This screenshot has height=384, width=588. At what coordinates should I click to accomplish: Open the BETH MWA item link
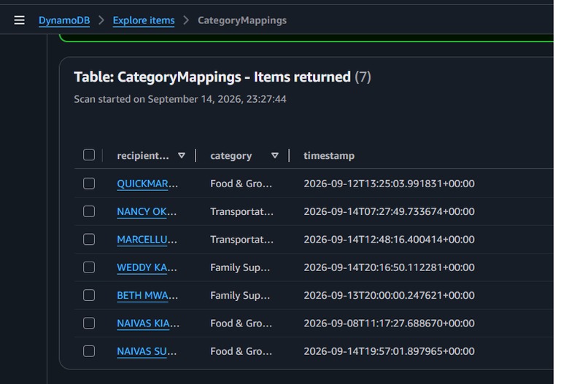(147, 295)
